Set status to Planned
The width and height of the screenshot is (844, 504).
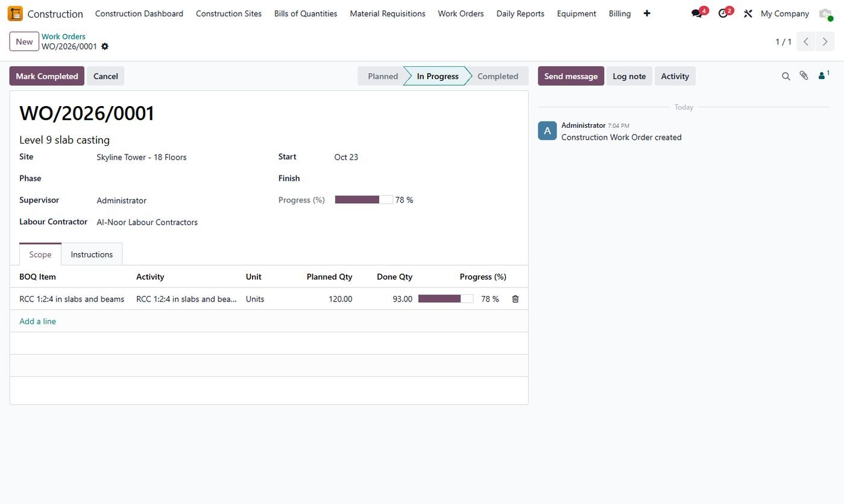(x=383, y=76)
